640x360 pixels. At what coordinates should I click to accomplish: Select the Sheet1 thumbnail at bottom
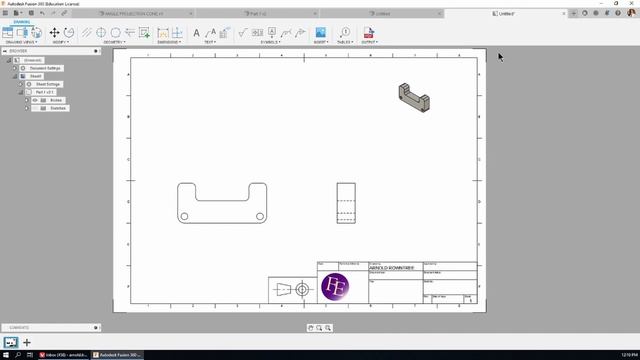coord(11,342)
